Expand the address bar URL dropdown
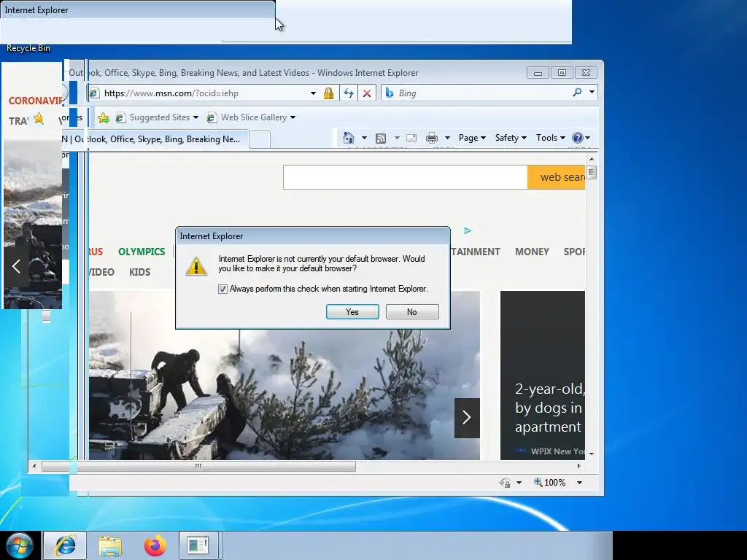Screen dimensions: 747x560 point(313,93)
